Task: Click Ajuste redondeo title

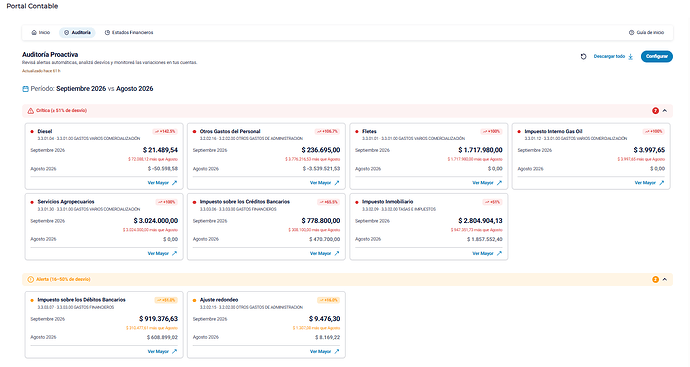Action: [219, 300]
